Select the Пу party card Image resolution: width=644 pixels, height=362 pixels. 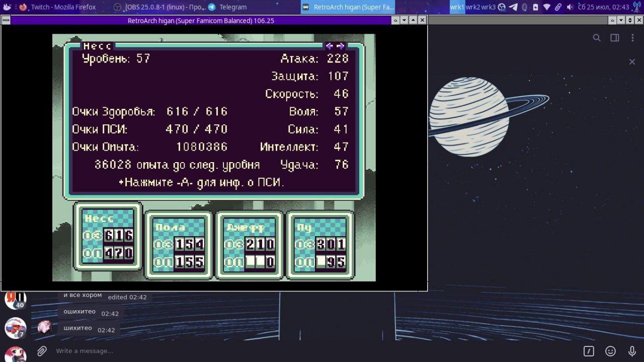[x=320, y=244]
